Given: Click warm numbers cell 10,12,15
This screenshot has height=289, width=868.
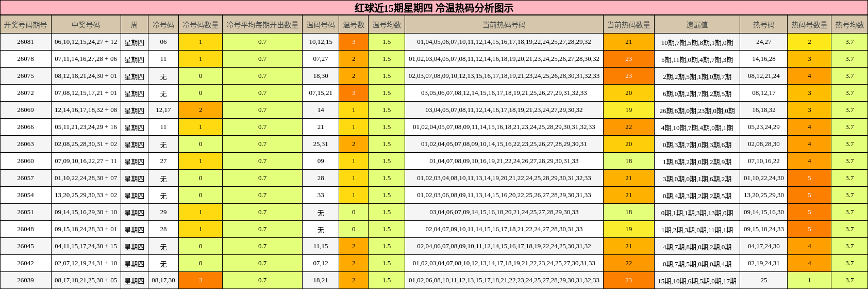Looking at the screenshot, I should click(x=321, y=42).
